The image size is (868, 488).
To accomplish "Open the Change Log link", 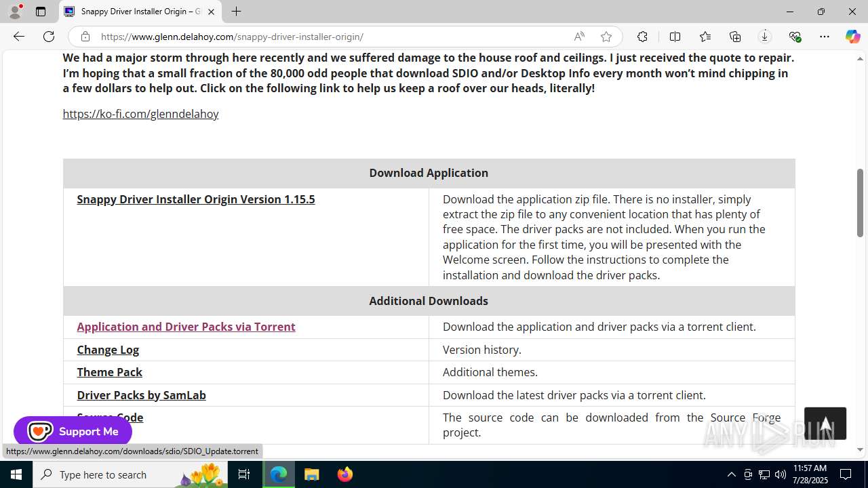I will click(x=108, y=350).
